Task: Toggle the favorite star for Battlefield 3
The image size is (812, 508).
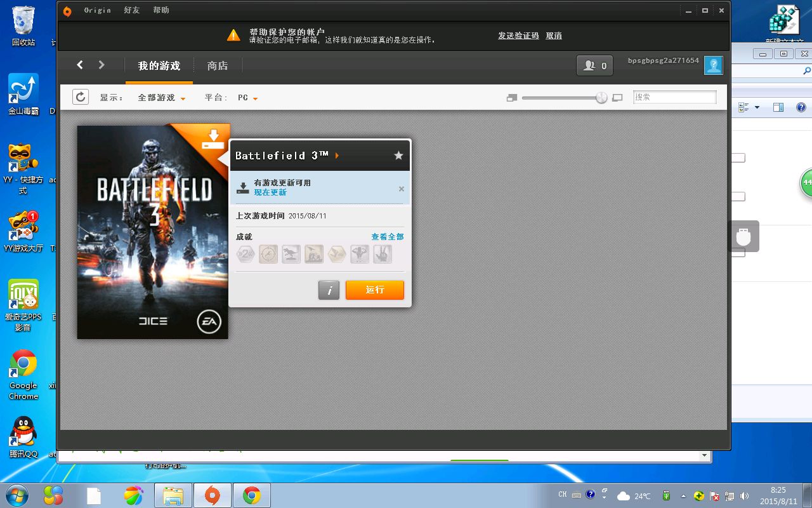Action: tap(398, 156)
